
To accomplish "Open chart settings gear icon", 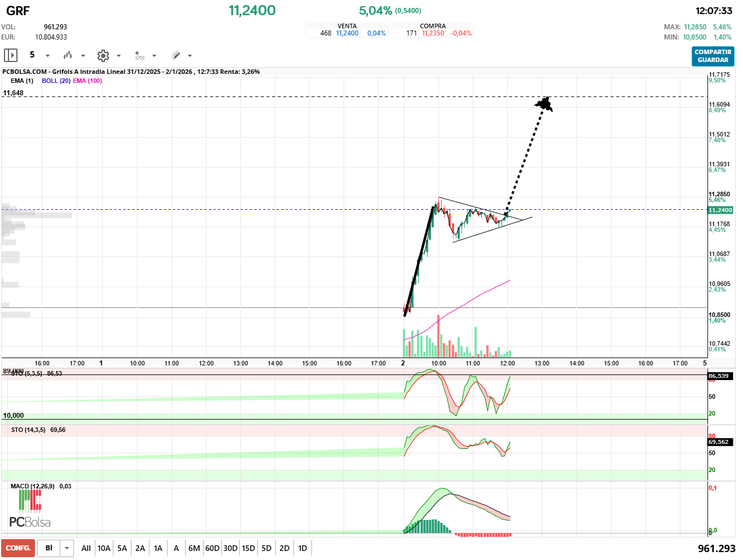I will pyautogui.click(x=103, y=55).
